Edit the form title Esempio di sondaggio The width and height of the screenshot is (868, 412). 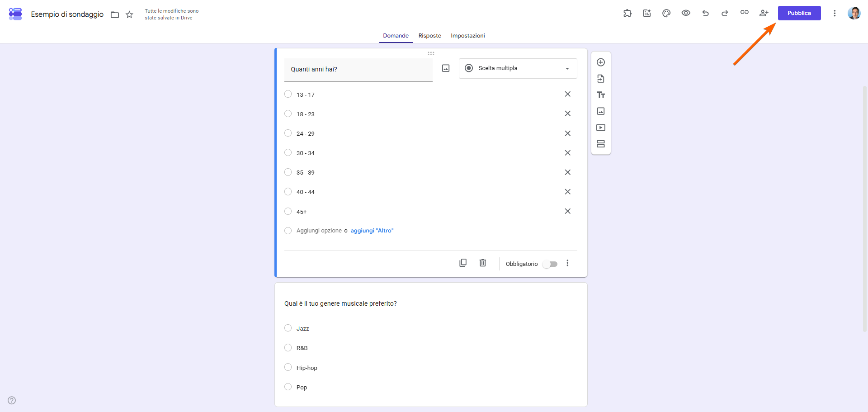(x=67, y=14)
